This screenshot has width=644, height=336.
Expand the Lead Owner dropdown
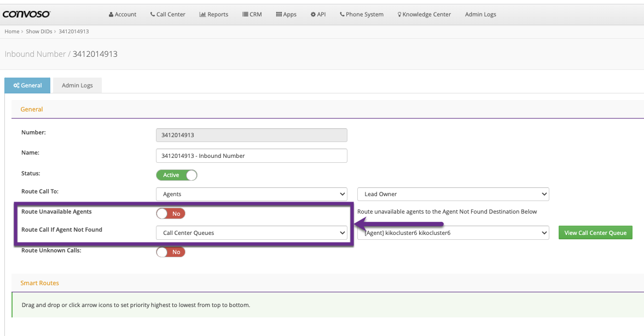coord(452,194)
